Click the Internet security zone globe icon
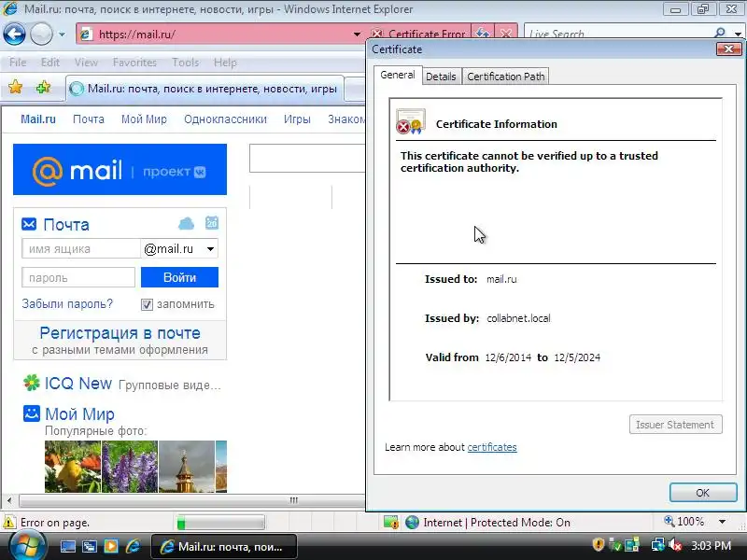 [x=412, y=523]
